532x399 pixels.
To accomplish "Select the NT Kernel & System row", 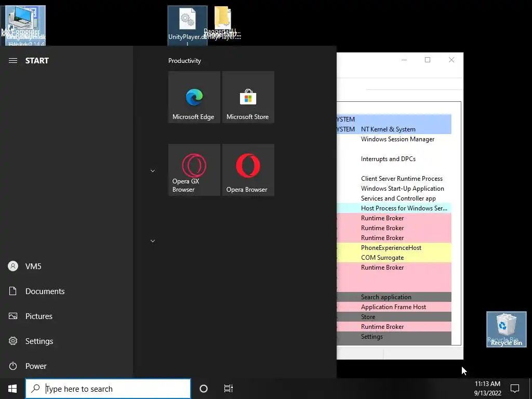I will [394, 129].
